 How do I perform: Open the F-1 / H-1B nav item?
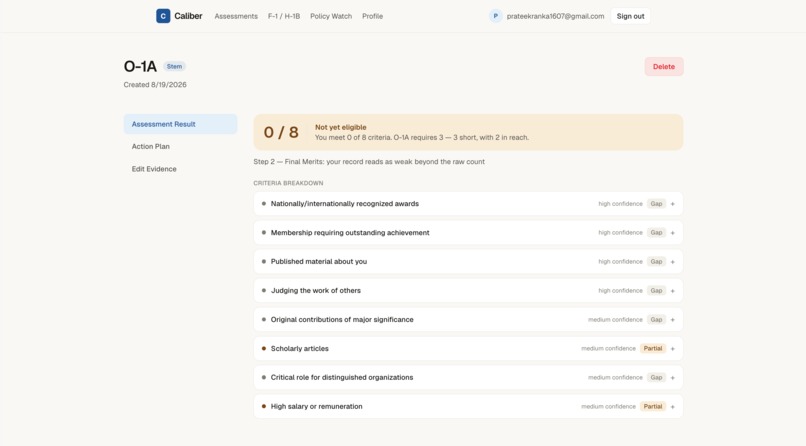(284, 16)
